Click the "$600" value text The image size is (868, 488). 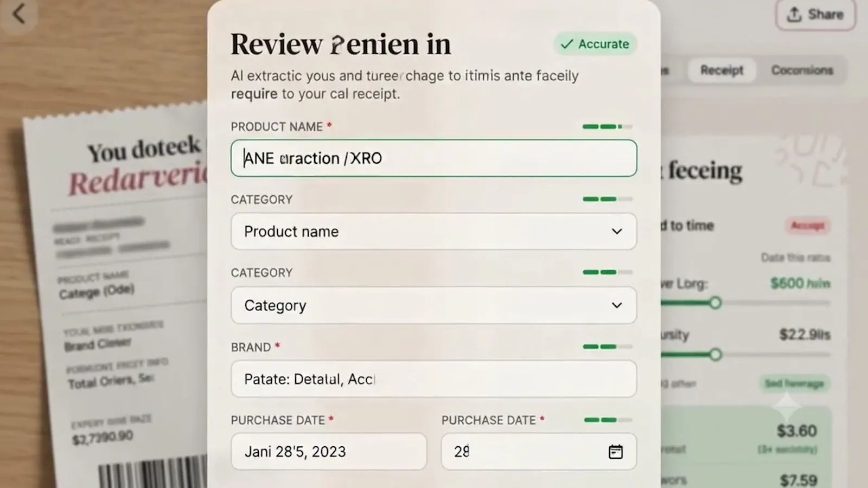800,283
